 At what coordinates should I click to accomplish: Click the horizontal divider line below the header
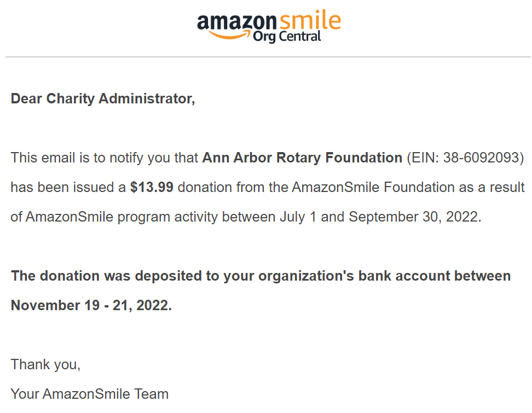268,57
